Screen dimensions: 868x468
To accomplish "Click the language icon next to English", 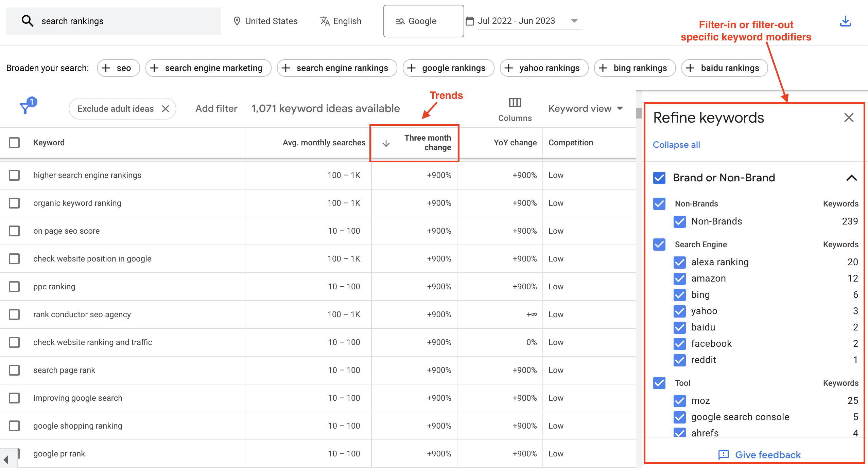I will pos(323,21).
